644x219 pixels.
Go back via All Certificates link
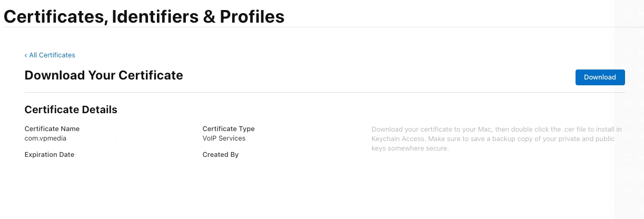pyautogui.click(x=52, y=55)
